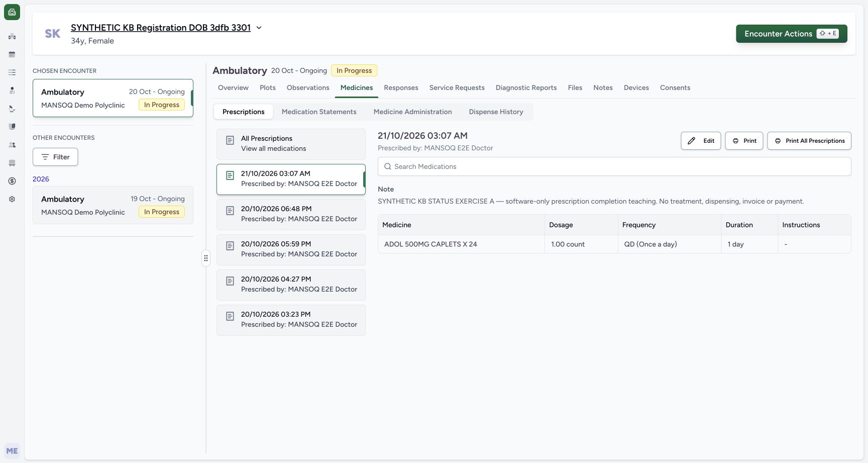The width and height of the screenshot is (868, 463).
Task: Click the panel resize grip handle
Action: [206, 258]
